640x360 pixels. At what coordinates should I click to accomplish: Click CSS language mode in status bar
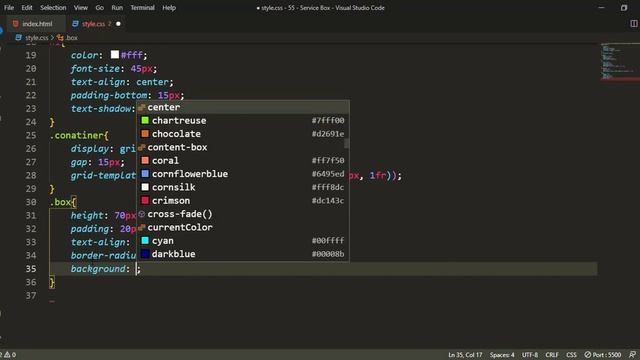(571, 355)
